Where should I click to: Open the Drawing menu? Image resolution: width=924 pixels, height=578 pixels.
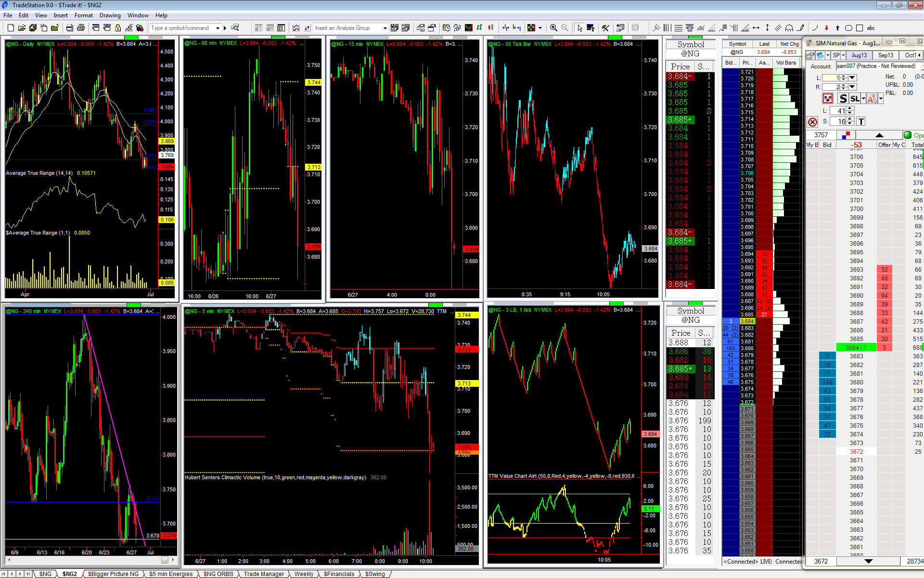coord(110,15)
